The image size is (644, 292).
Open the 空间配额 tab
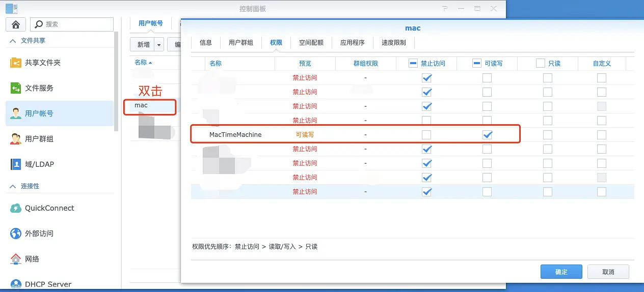(x=311, y=43)
